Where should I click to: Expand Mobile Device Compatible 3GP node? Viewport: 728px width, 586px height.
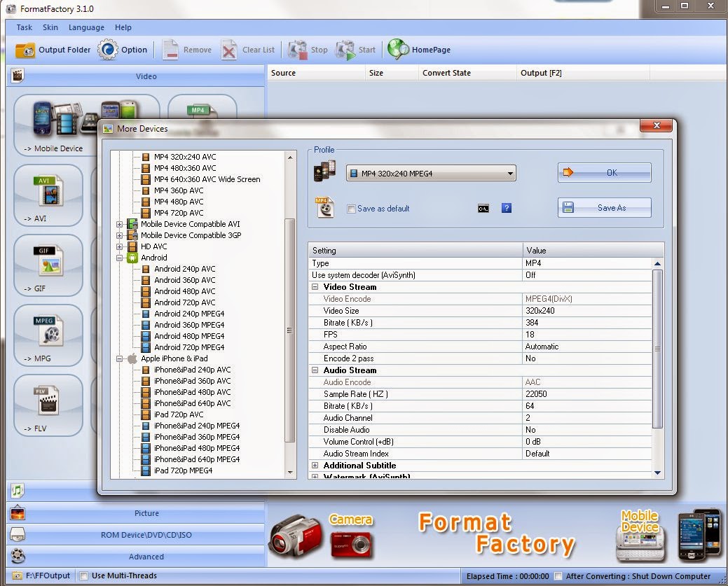(119, 235)
